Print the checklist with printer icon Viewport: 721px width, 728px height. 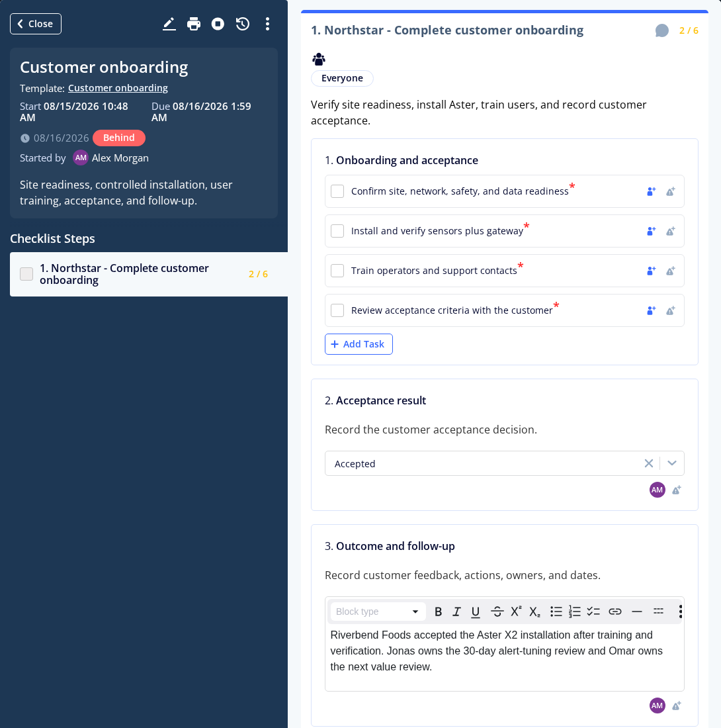coord(193,24)
